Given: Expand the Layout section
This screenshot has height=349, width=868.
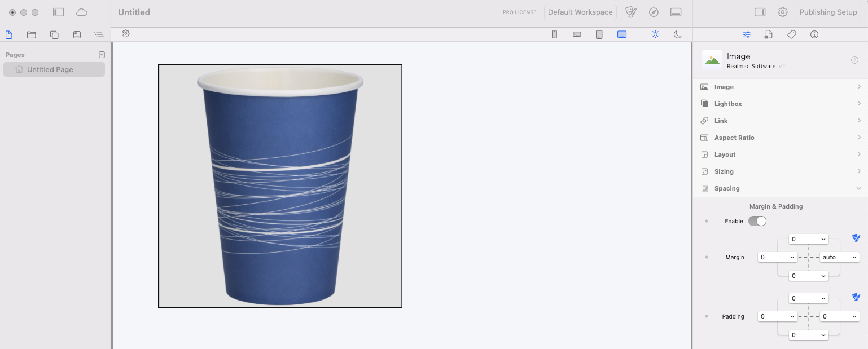Looking at the screenshot, I should 781,154.
